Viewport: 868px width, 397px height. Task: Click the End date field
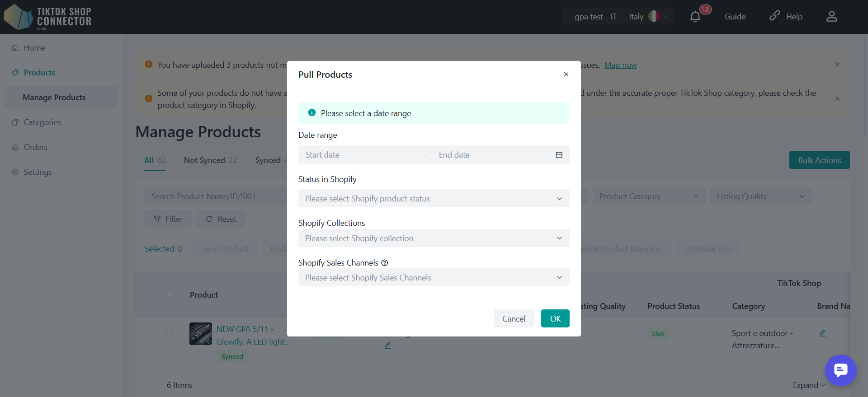point(493,155)
